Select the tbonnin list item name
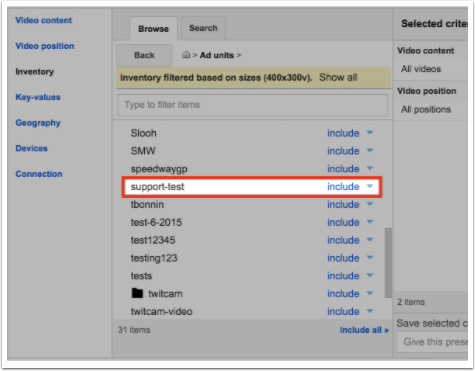This screenshot has height=371, width=475. [x=147, y=204]
